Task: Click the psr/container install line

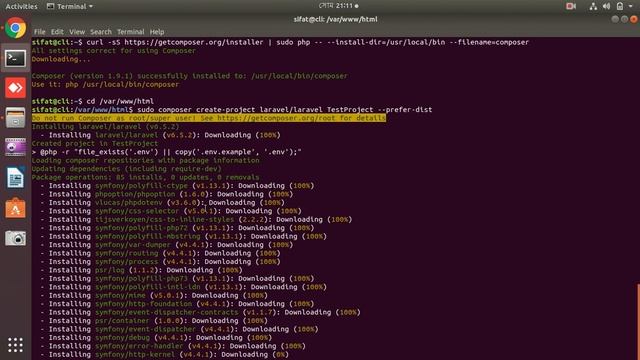Action: point(154,321)
